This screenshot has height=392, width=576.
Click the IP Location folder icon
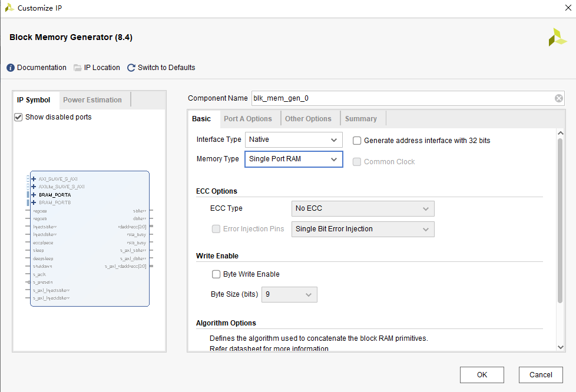coord(78,68)
